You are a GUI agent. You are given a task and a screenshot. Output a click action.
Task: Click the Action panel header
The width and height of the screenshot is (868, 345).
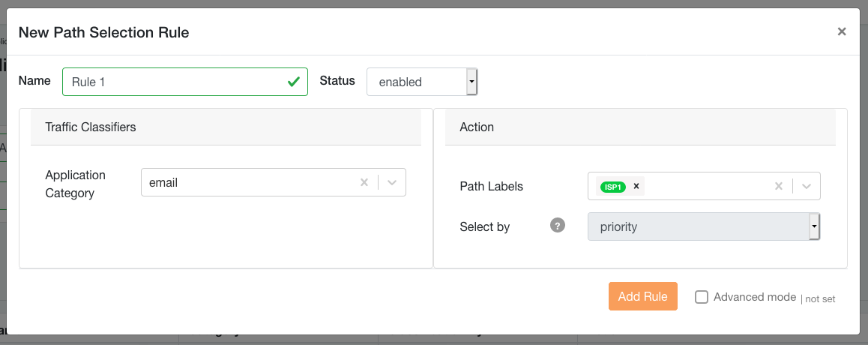tap(640, 127)
